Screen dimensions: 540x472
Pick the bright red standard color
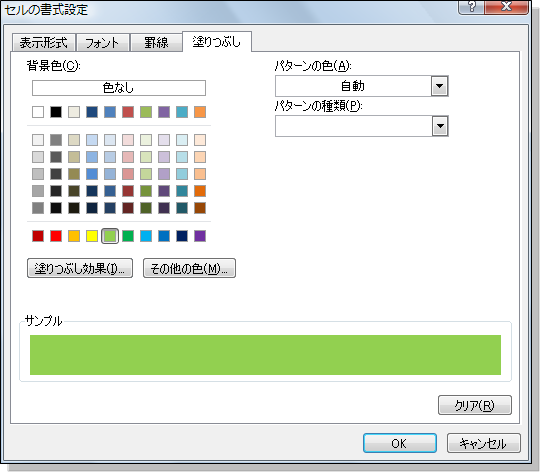56,236
